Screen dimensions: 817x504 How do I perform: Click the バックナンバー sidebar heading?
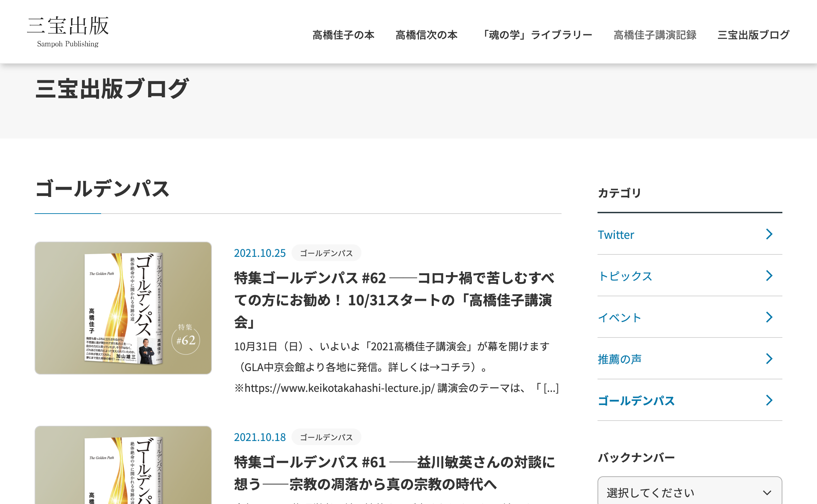636,457
